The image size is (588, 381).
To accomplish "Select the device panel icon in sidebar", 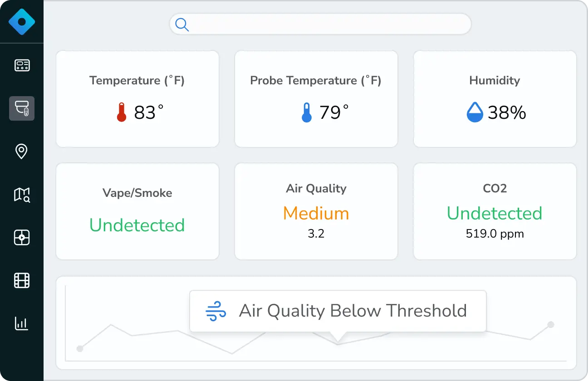I will click(22, 65).
